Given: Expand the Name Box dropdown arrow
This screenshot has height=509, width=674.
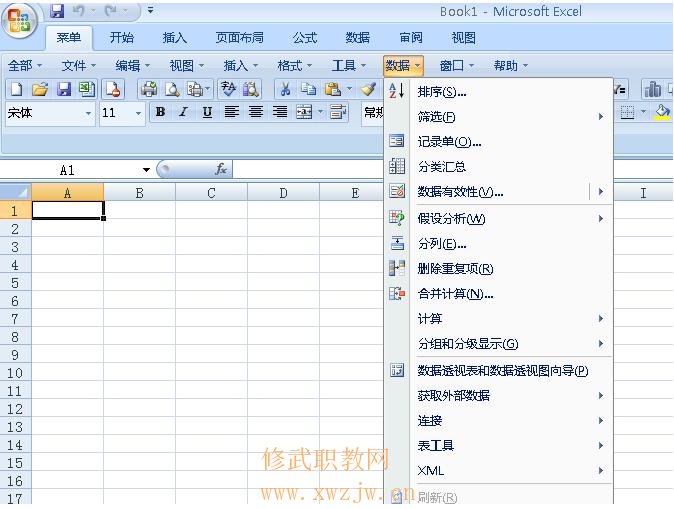Looking at the screenshot, I should [x=146, y=170].
